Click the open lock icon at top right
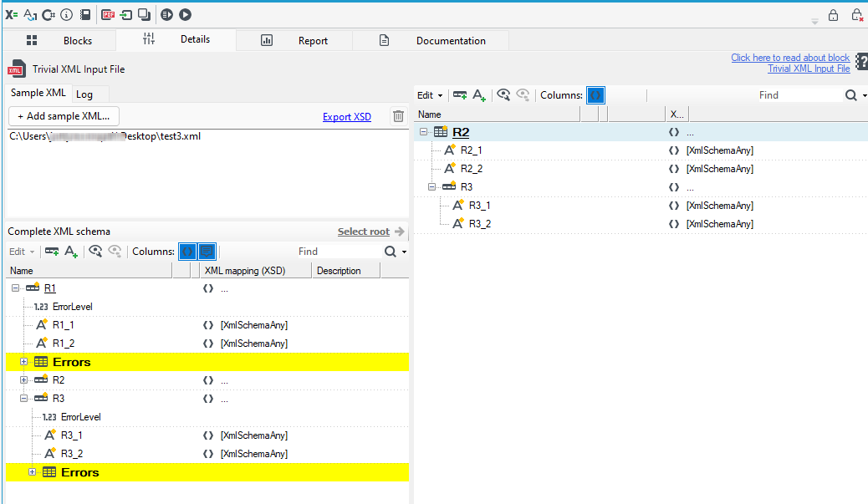 (x=833, y=15)
